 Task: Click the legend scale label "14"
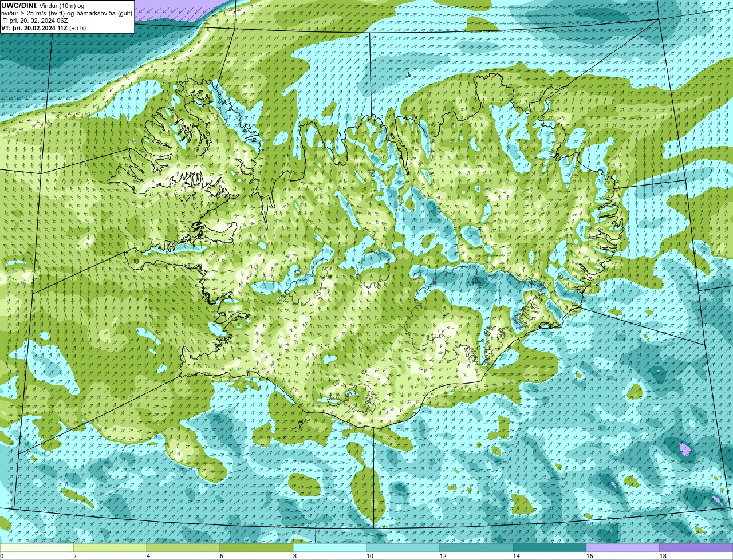(x=517, y=556)
